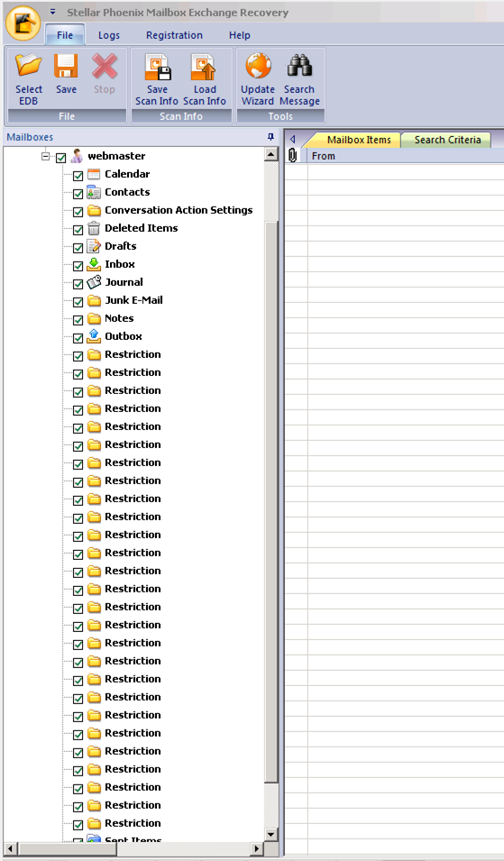
Task: Click the horizontal scrollbar thumb in Mailboxes
Action: pyautogui.click(x=68, y=848)
